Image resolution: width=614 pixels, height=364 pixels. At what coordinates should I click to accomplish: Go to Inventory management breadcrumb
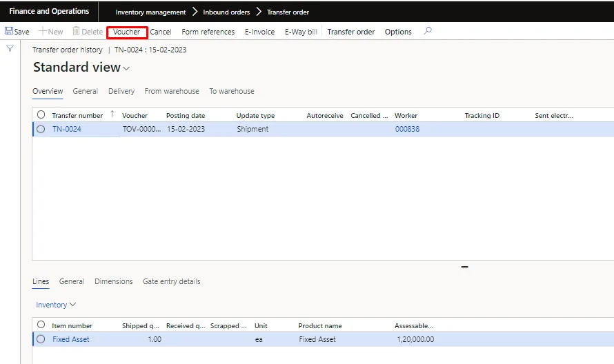pos(150,12)
